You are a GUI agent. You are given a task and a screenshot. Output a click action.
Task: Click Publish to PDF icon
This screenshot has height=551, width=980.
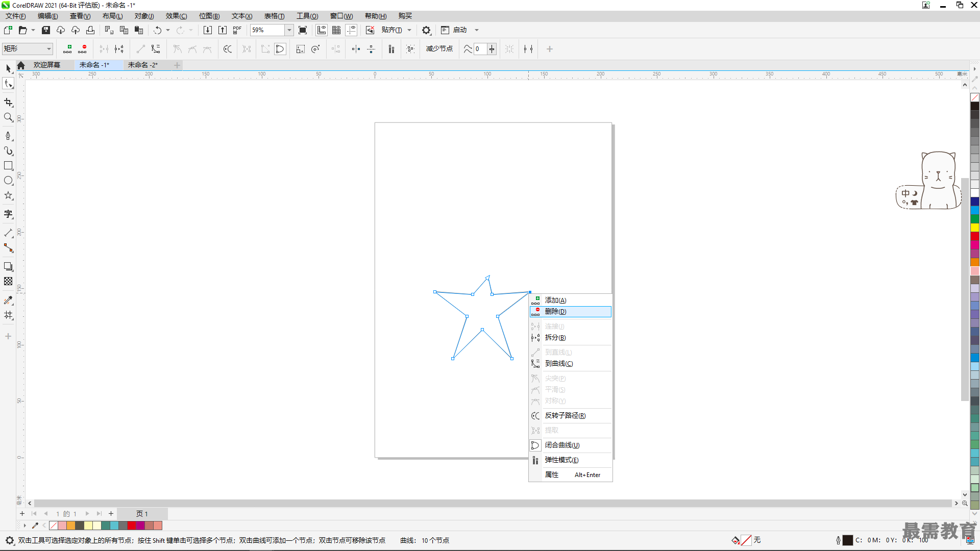(x=237, y=30)
